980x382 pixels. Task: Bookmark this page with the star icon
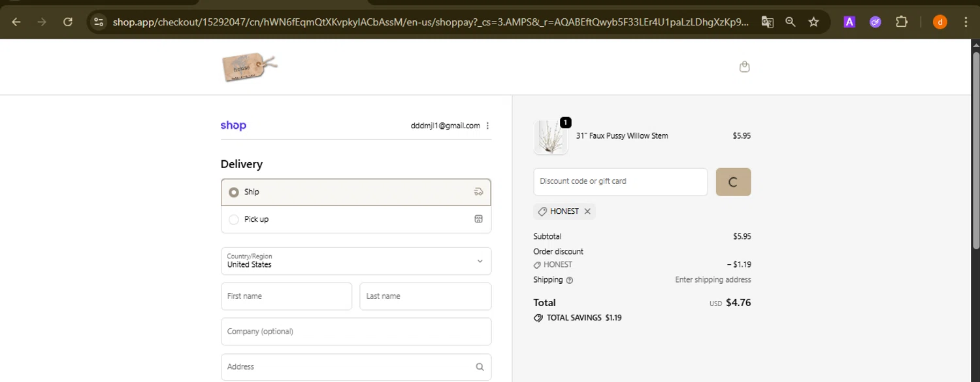(813, 22)
